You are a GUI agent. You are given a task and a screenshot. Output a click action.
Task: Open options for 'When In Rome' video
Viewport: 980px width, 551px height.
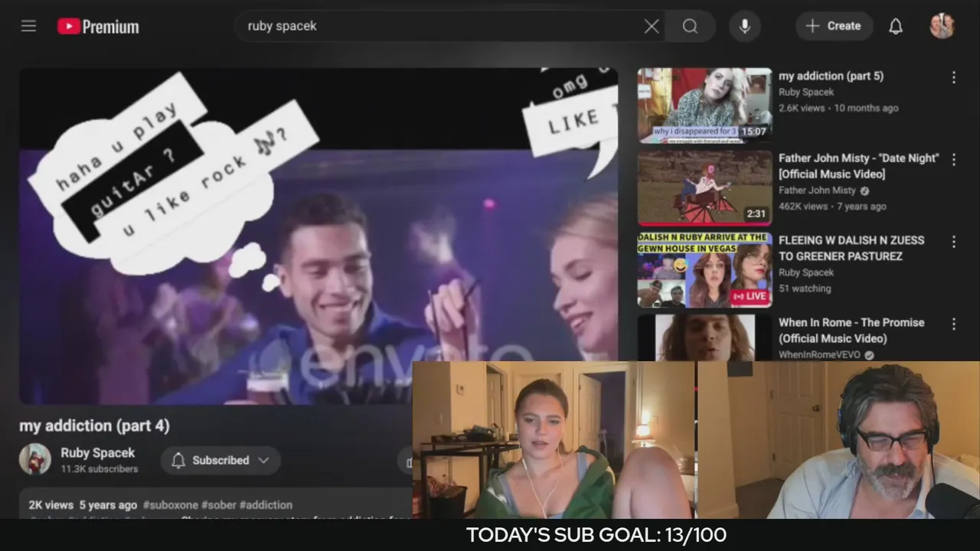954,324
